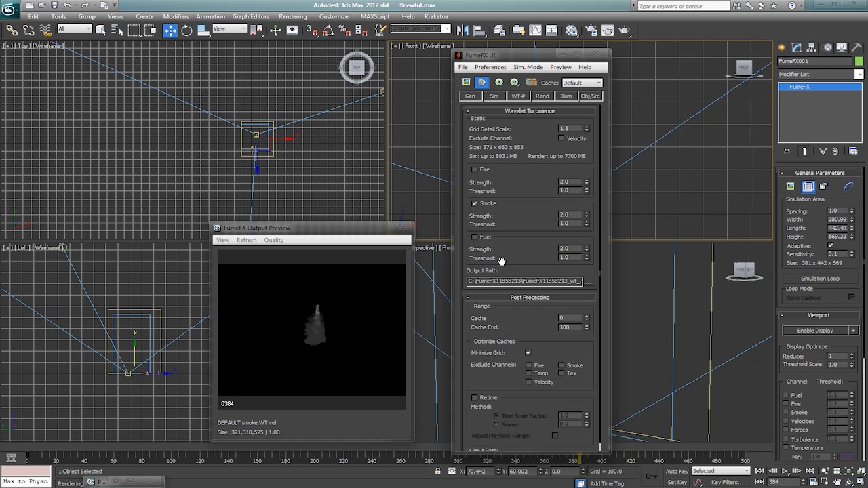Click the FumeFX001 object color swatch
The image size is (868, 488).
pos(859,61)
